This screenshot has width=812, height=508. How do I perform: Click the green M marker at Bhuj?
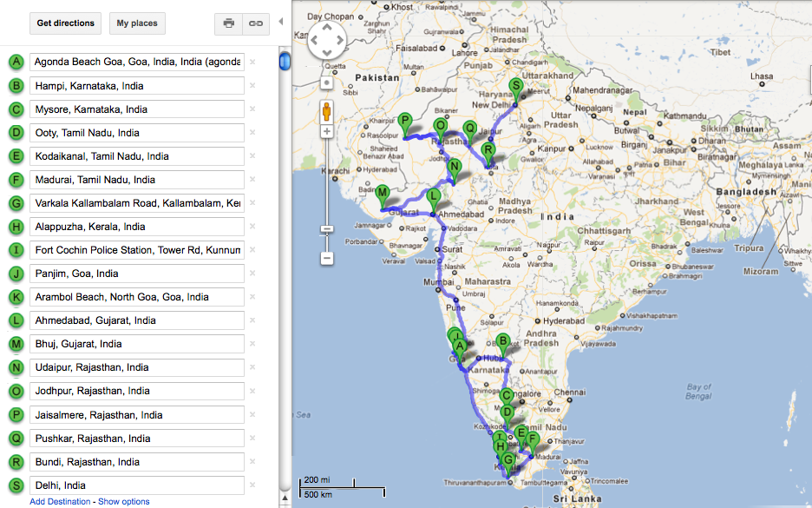tap(382, 194)
